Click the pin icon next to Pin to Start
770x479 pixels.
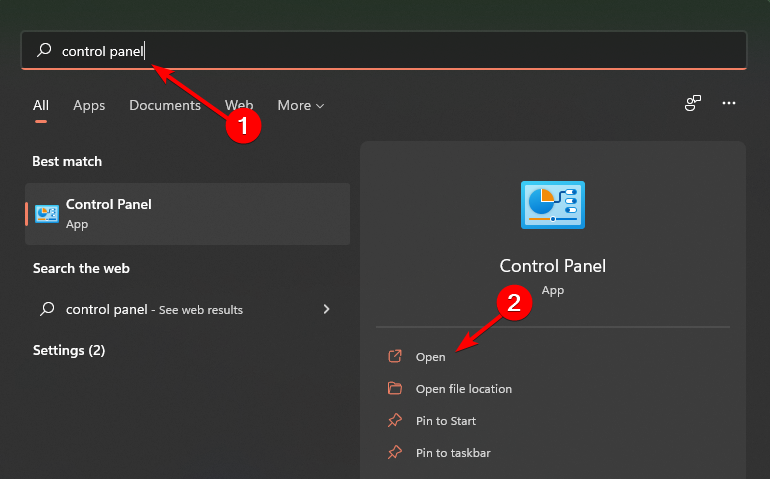[x=395, y=421]
